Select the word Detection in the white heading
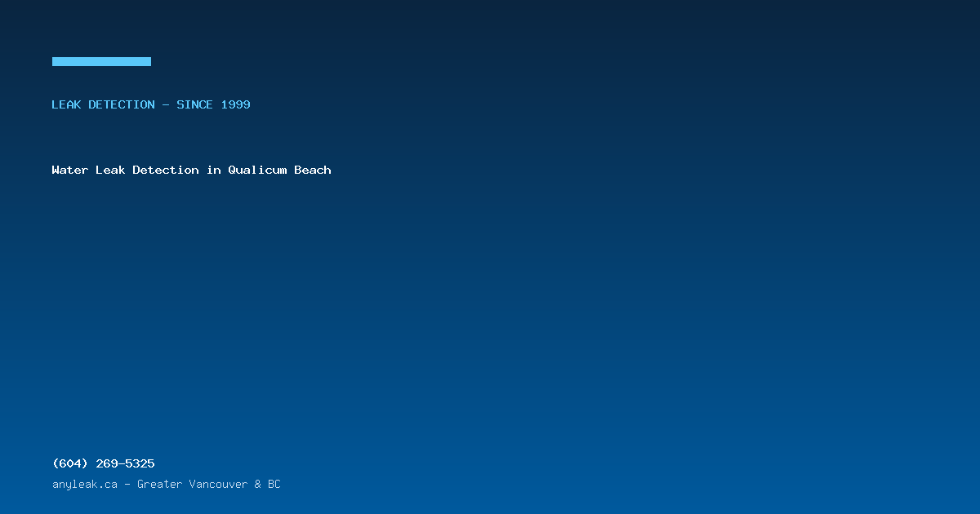Screen dimensions: 980x514 [166, 170]
